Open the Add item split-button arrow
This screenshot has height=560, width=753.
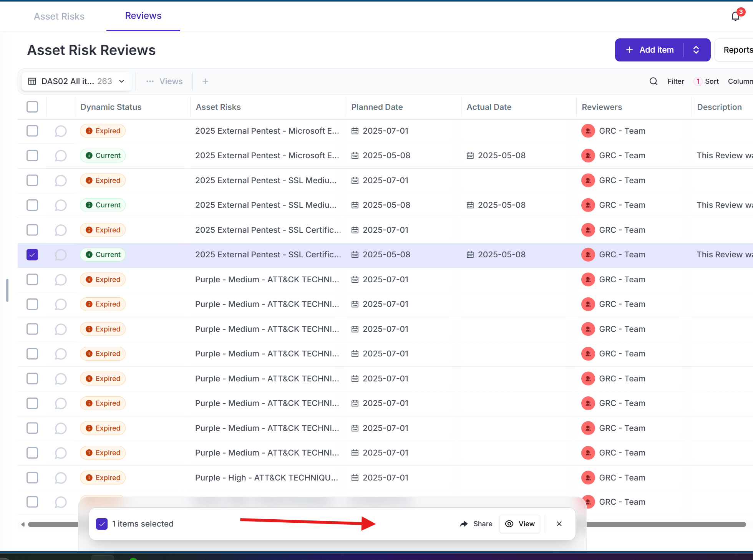(696, 50)
